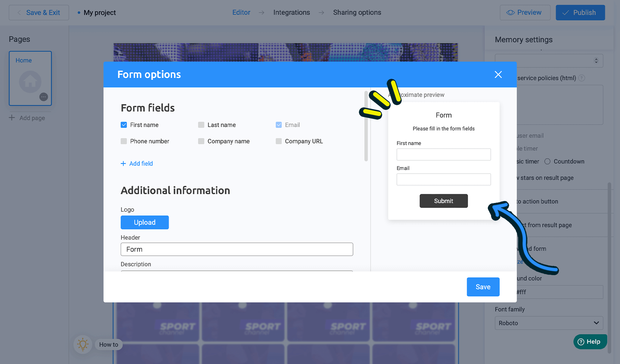Switch to Sharing options step
620x364 pixels.
[357, 12]
